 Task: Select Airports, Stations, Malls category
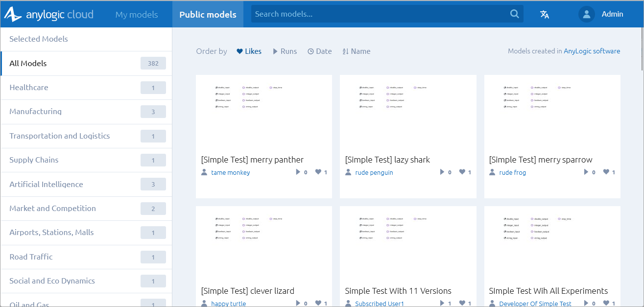[86, 233]
